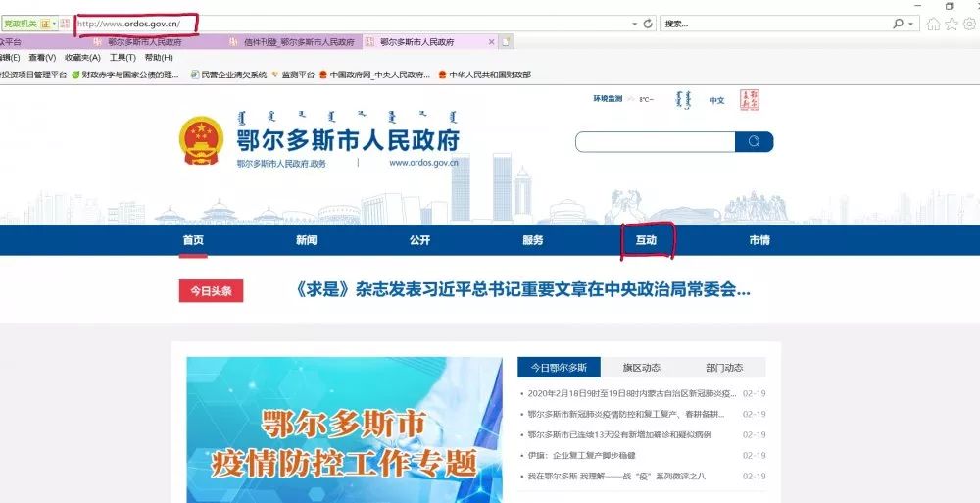Image resolution: width=980 pixels, height=503 pixels.
Task: Open the 监测平台 bookmark
Action: pos(292,75)
